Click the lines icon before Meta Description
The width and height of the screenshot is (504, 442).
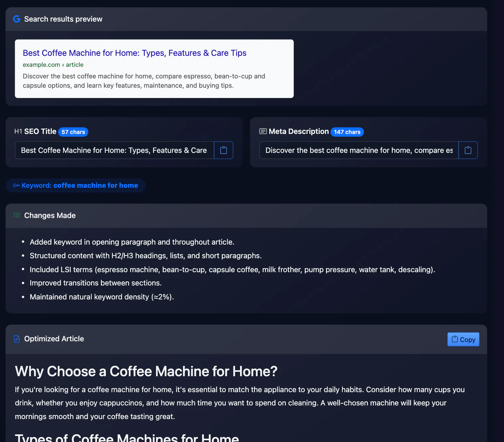[x=263, y=131]
